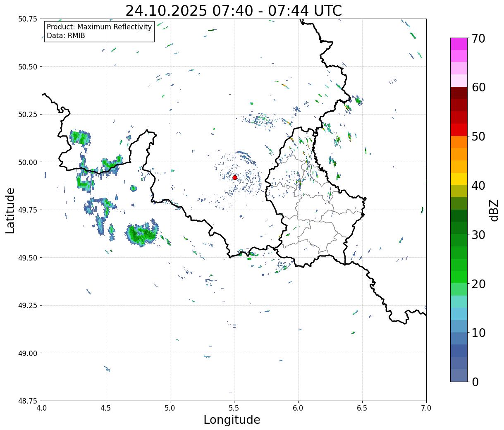This screenshot has height=430, width=504.
Task: Click the dark maroon swatch just below 60
Action: [459, 93]
